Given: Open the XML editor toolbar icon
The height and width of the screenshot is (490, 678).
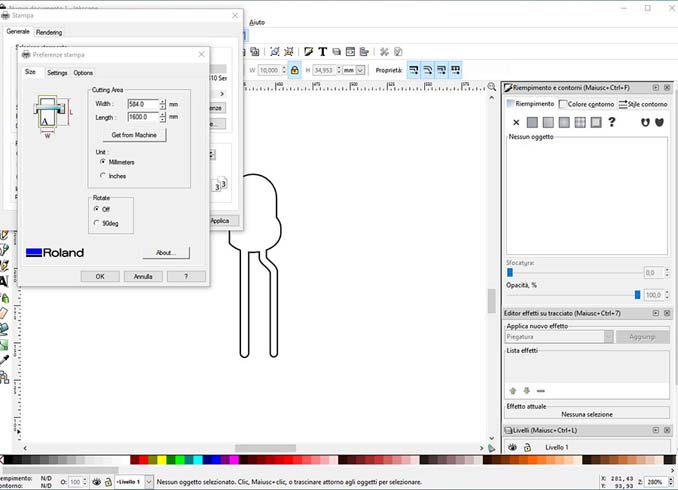Looking at the screenshot, I should [x=350, y=51].
